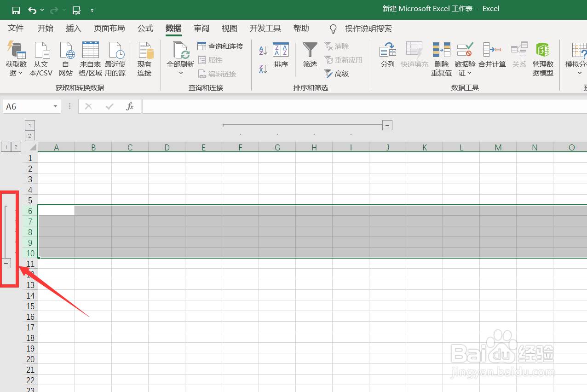587x392 pixels.
Task: Click the Save icon in title bar
Action: point(16,10)
